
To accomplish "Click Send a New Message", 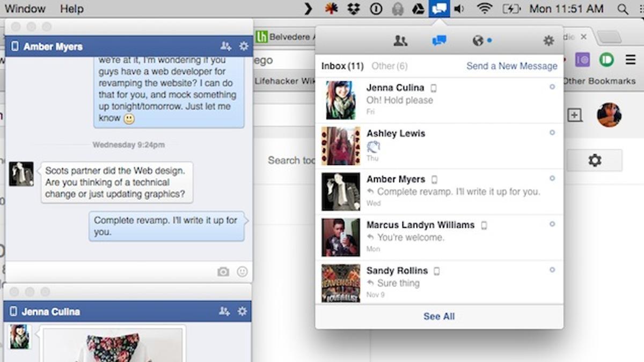I will coord(511,66).
